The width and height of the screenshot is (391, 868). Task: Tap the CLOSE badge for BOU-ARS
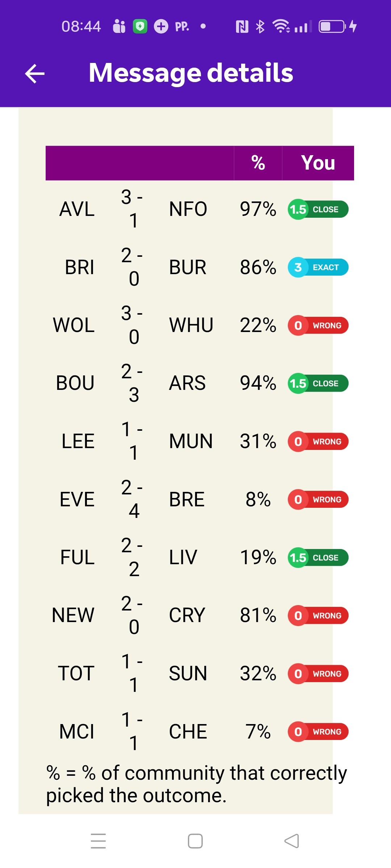click(318, 383)
